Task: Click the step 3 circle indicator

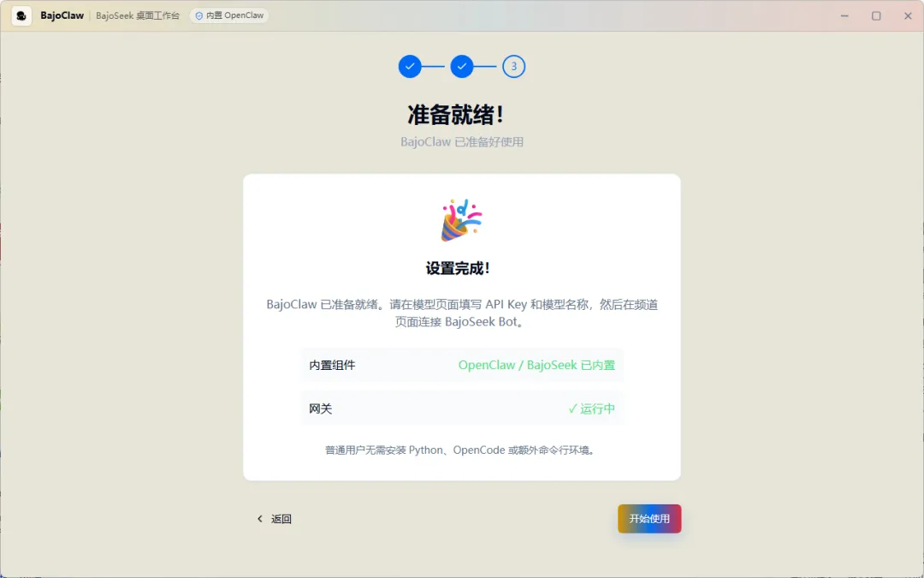Action: tap(513, 67)
